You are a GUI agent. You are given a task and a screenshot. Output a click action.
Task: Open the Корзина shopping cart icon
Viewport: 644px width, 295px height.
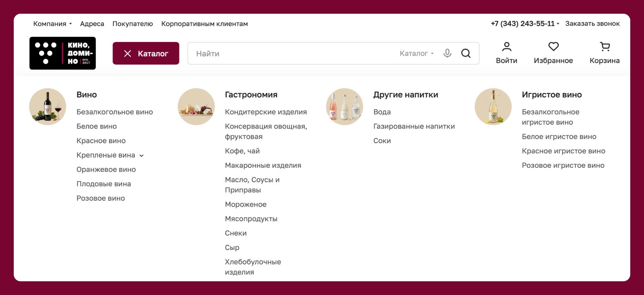pyautogui.click(x=605, y=46)
